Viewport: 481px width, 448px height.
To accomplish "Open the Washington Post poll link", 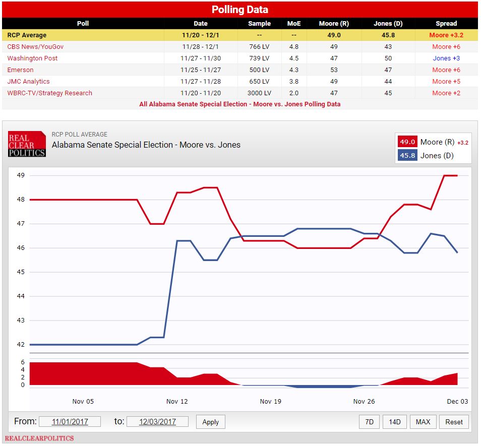I will [x=32, y=58].
